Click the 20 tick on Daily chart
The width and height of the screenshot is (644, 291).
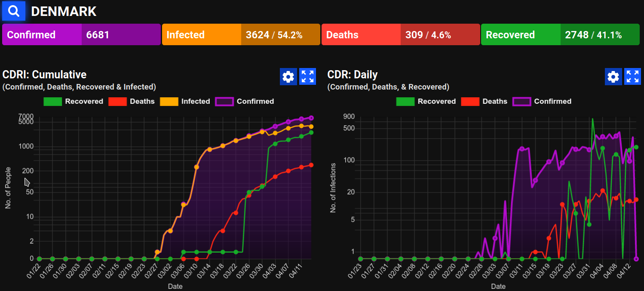tap(351, 192)
